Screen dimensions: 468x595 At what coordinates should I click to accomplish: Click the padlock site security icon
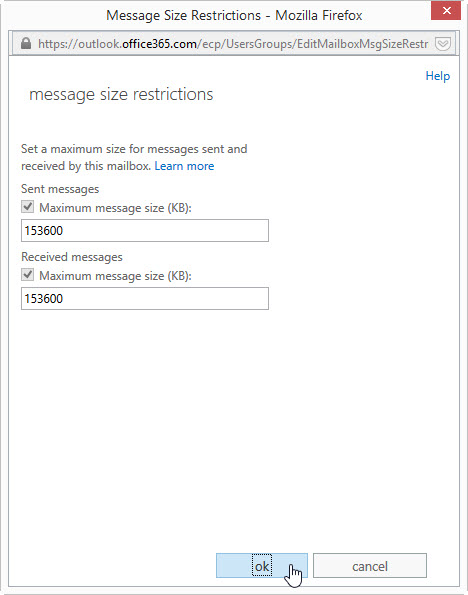point(26,44)
